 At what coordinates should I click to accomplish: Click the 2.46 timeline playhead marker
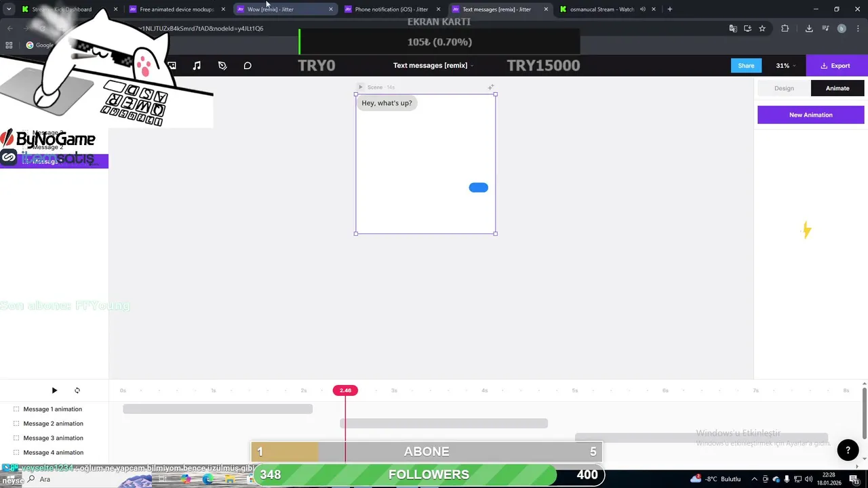click(345, 390)
